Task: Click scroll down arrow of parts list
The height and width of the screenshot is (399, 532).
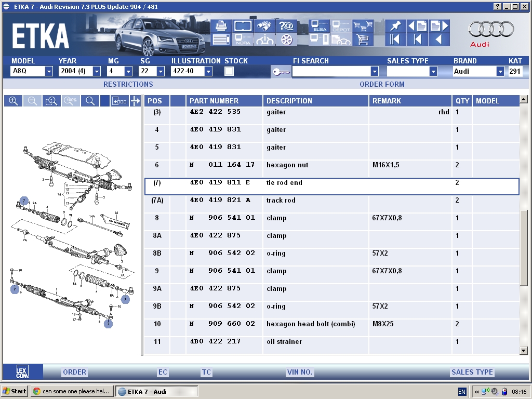Action: tap(523, 351)
